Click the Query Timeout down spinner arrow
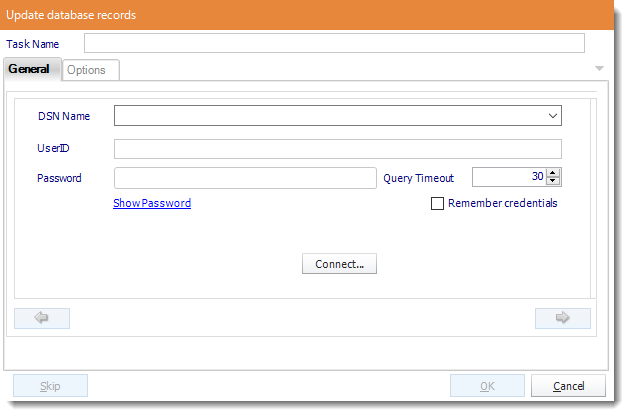Viewport: 629px width, 416px height. [553, 181]
